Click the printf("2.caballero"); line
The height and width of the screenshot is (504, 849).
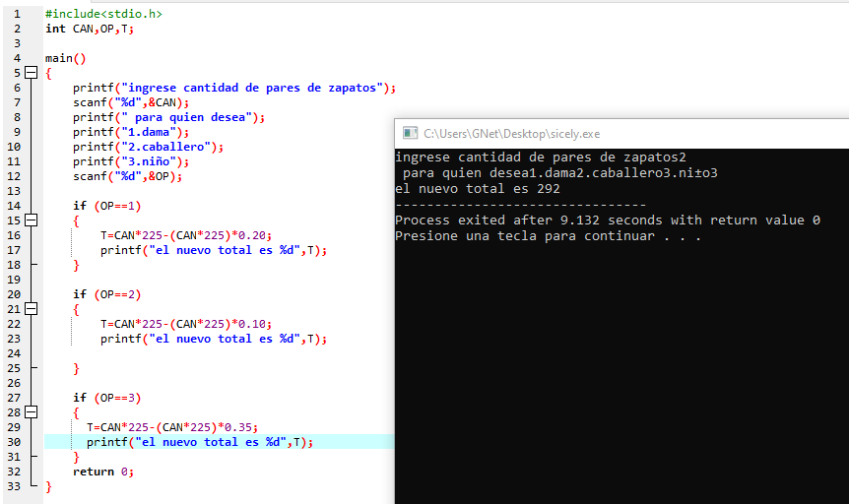[x=149, y=147]
